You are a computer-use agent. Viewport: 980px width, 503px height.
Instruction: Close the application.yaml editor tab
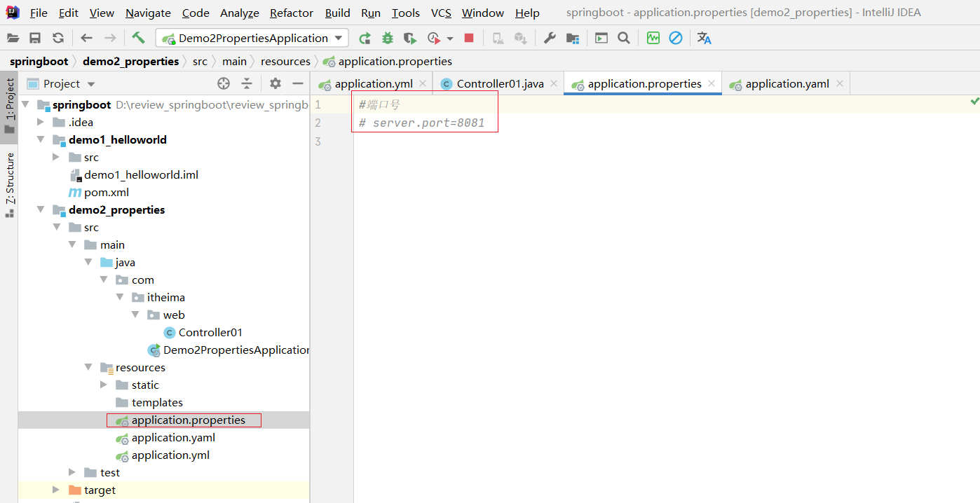point(839,83)
